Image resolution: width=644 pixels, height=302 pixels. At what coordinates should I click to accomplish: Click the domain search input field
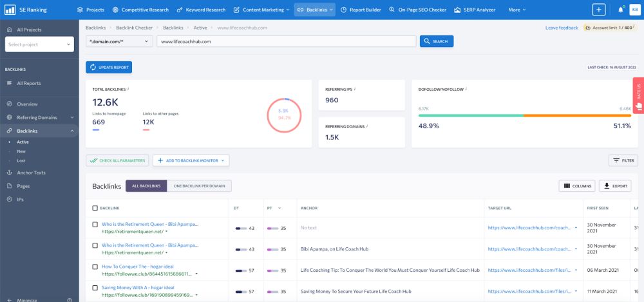click(287, 41)
